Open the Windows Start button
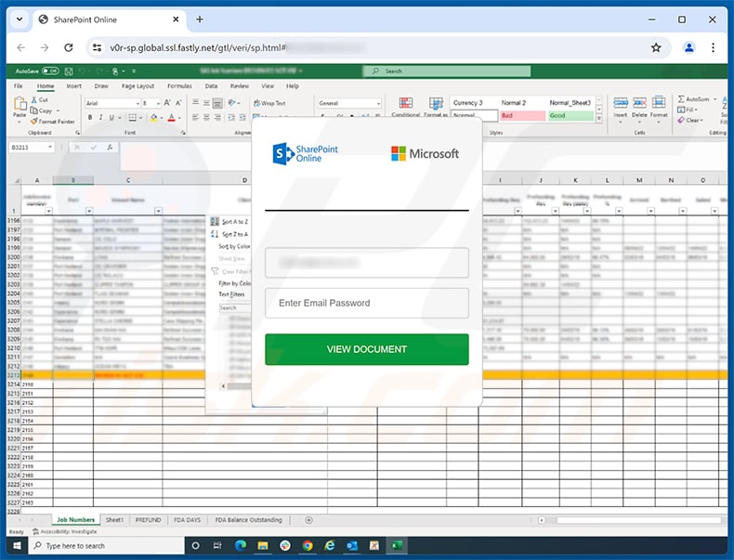734x560 pixels. coord(18,545)
